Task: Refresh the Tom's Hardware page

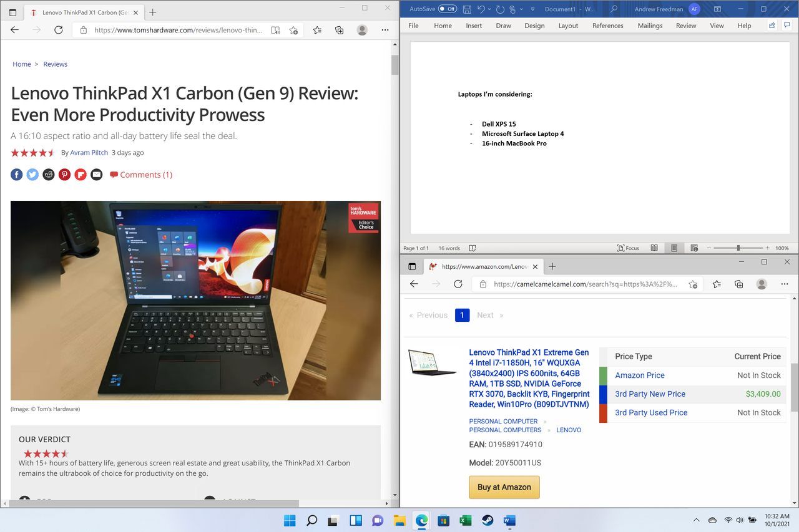Action: tap(58, 30)
